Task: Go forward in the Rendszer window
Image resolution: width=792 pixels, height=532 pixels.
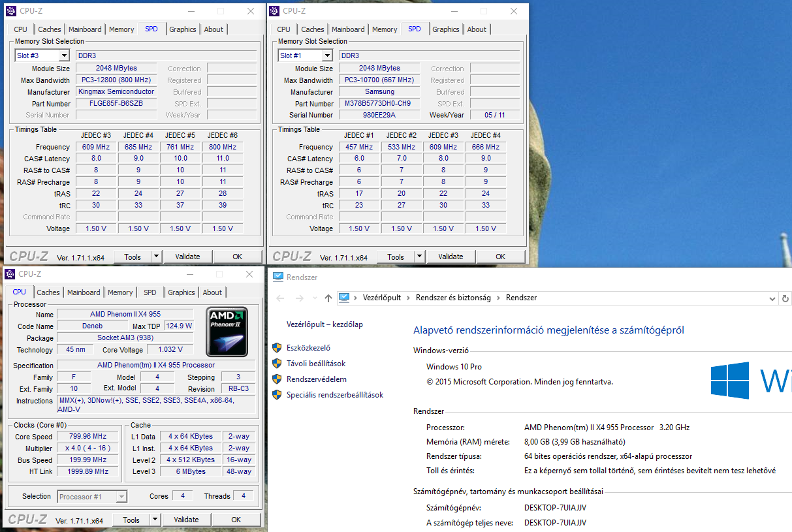Action: (x=299, y=298)
